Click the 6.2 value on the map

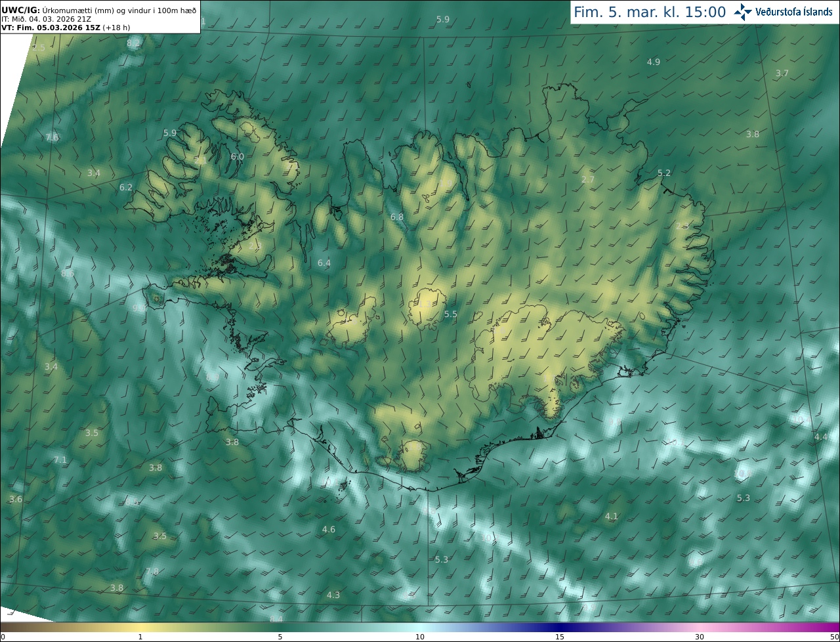click(x=126, y=187)
